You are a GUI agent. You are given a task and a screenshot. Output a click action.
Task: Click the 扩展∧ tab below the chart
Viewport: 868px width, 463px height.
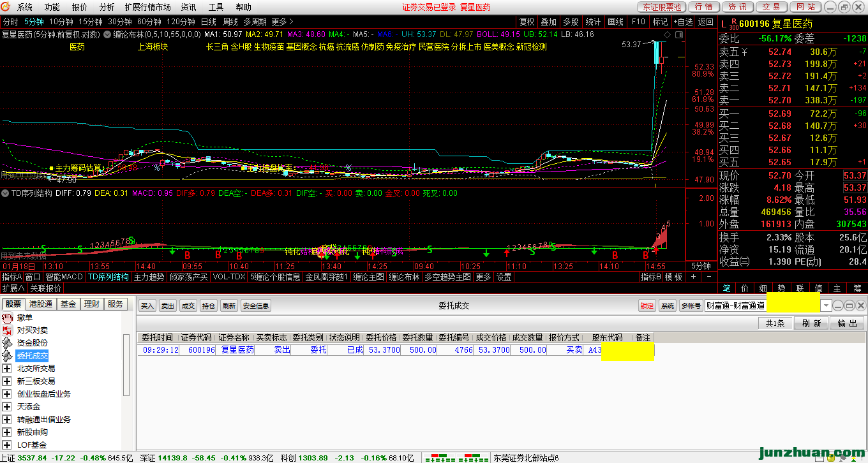pos(13,288)
